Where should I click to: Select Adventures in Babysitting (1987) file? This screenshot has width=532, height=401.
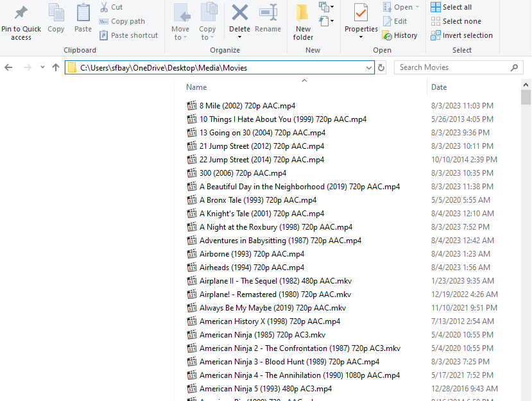click(280, 241)
